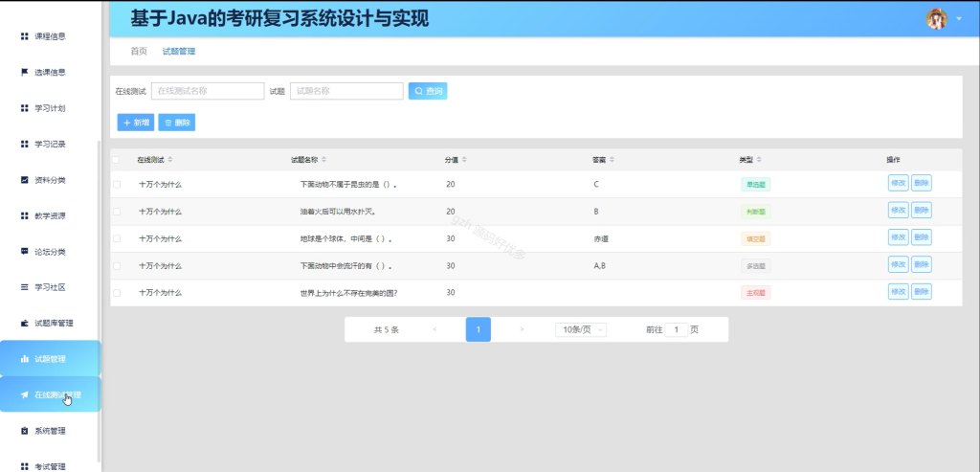The image size is (980, 472).
Task: Select the 试题管理 breadcrumb tab
Action: 179,52
